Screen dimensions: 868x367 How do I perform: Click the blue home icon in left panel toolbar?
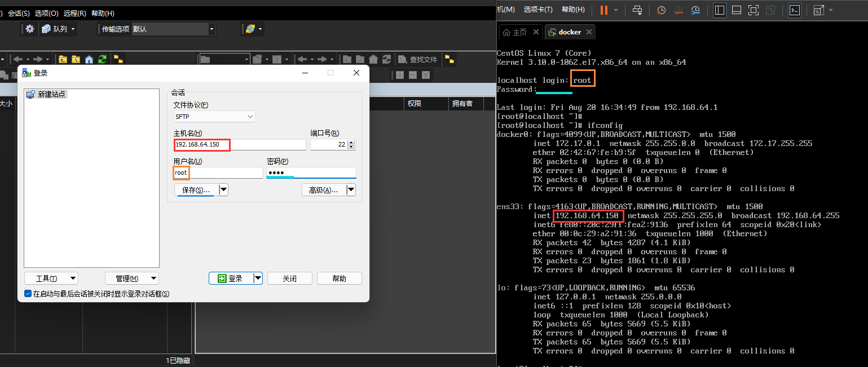[x=89, y=59]
